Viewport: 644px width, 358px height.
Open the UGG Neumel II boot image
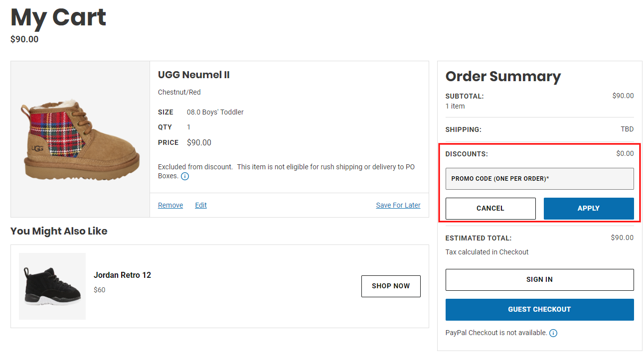[80, 139]
